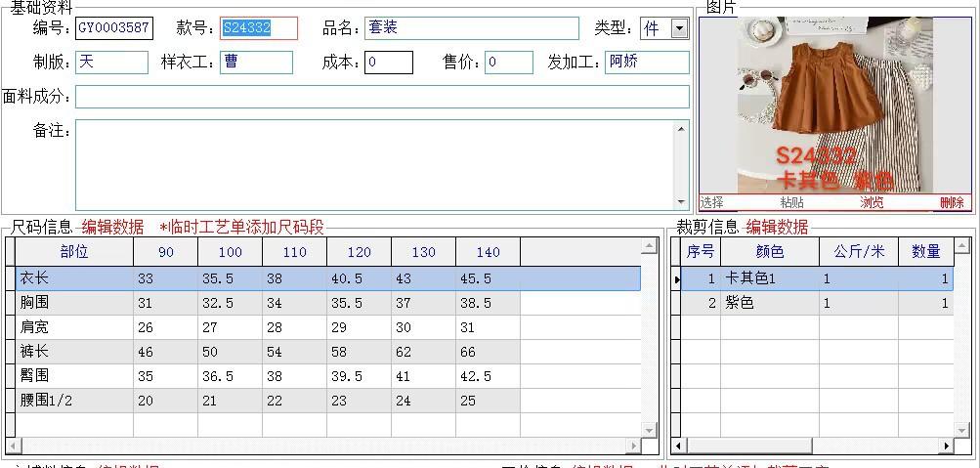Click the red 删除 picture button

[x=952, y=202]
